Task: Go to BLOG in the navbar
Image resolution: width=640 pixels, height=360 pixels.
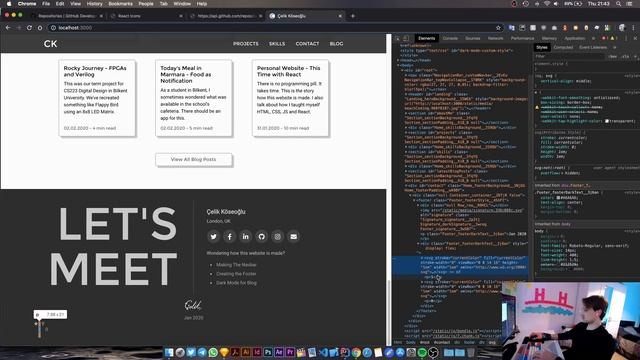Action: pos(336,44)
